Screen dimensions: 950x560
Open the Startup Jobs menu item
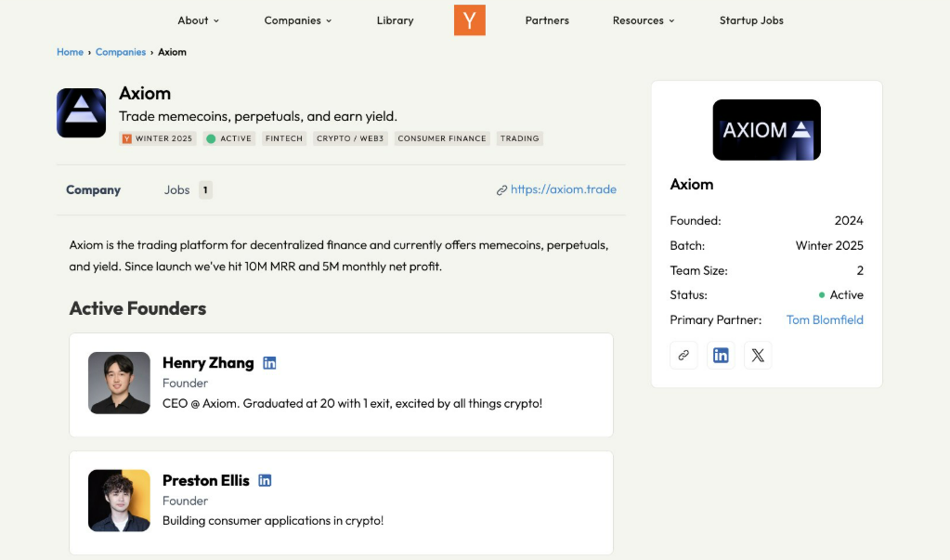(751, 20)
